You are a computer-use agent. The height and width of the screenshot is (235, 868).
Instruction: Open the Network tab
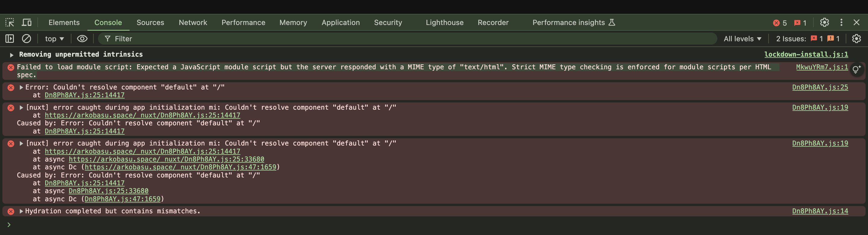coord(193,23)
